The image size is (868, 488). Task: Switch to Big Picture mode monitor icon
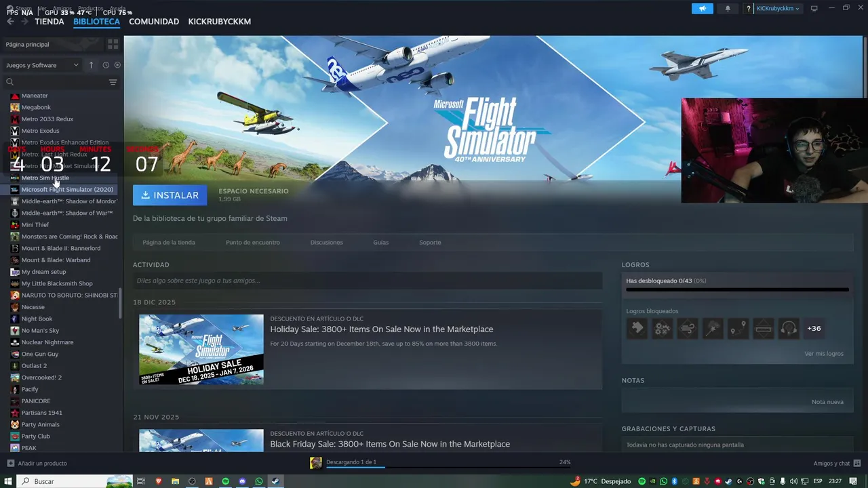pos(814,8)
